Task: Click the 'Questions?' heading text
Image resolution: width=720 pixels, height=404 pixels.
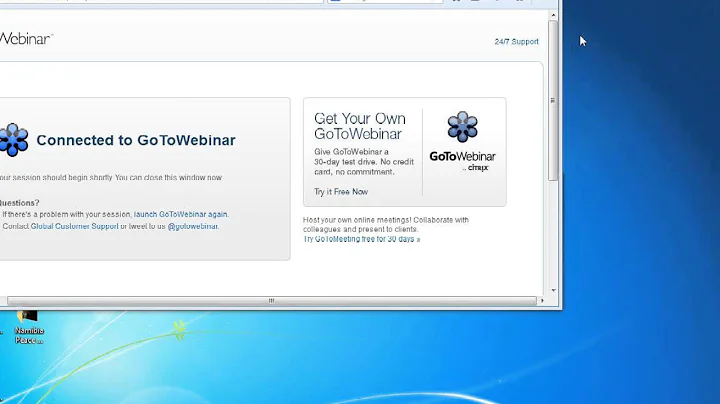Action: (19, 203)
